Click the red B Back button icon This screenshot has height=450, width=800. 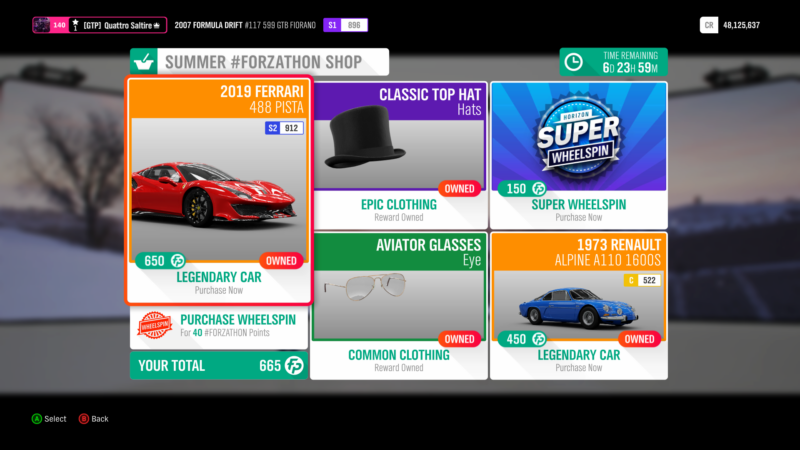point(84,419)
